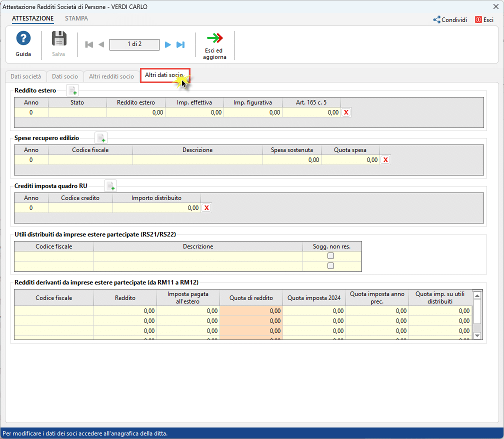Switch to the Dati società tab

coord(25,76)
